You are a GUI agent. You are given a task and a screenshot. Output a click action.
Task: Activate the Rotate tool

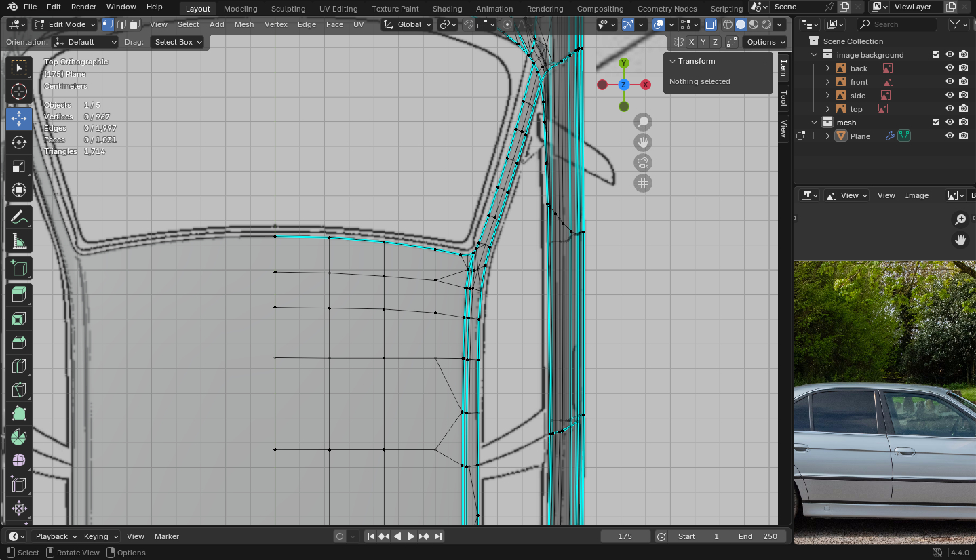[x=19, y=142]
